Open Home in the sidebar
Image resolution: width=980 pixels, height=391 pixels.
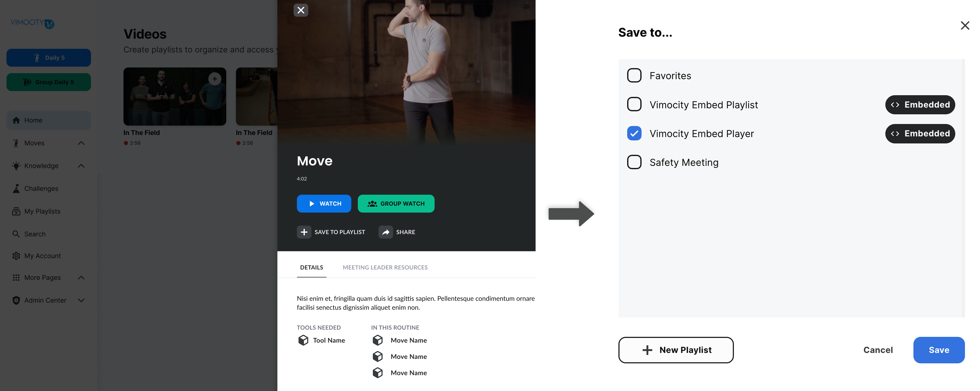tap(49, 120)
